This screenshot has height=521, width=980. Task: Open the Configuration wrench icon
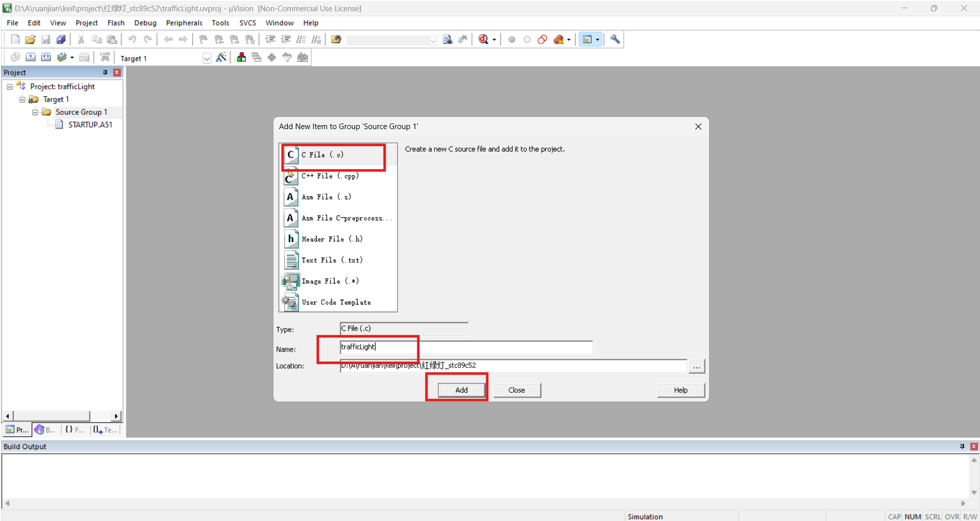615,39
